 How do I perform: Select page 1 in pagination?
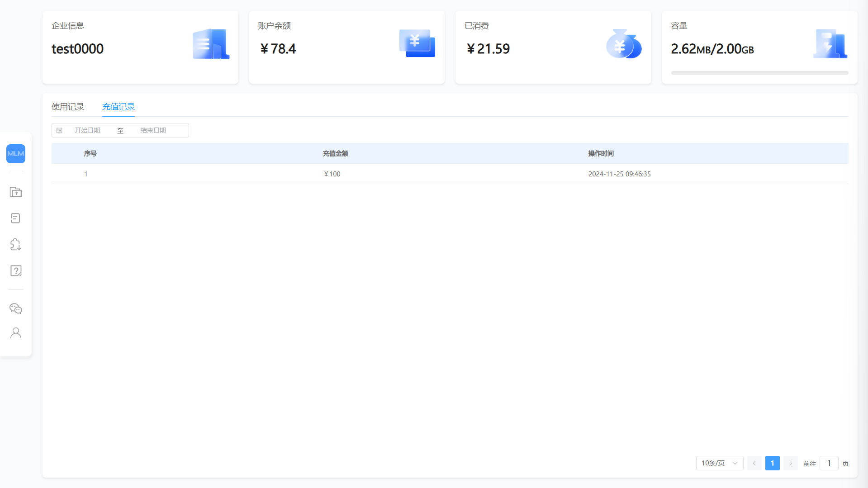pos(773,463)
